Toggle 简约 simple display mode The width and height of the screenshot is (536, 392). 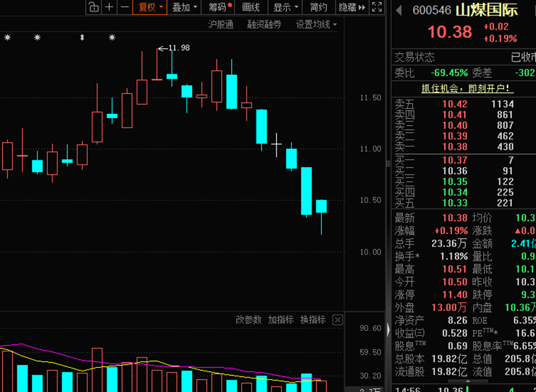[x=319, y=7]
